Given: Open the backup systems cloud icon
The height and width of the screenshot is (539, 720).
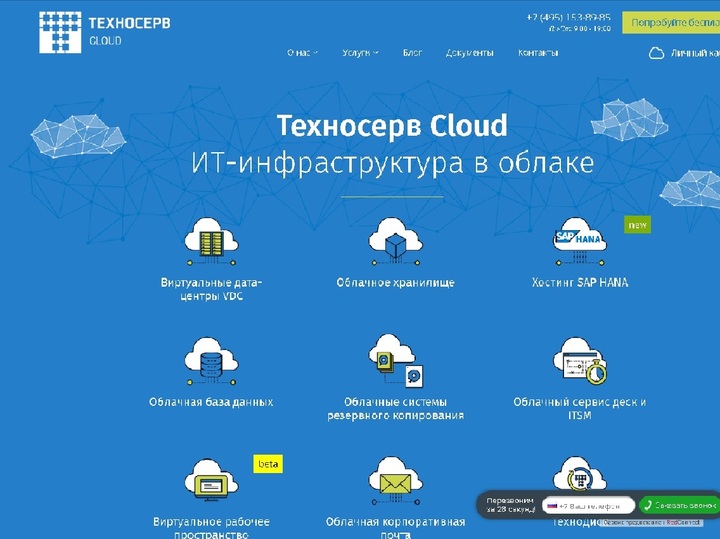Looking at the screenshot, I should coord(395,361).
